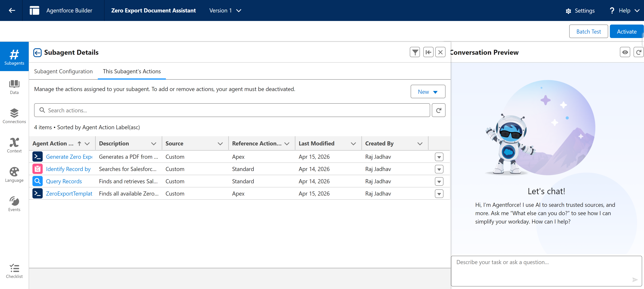Send the message with the arrow icon

635,279
